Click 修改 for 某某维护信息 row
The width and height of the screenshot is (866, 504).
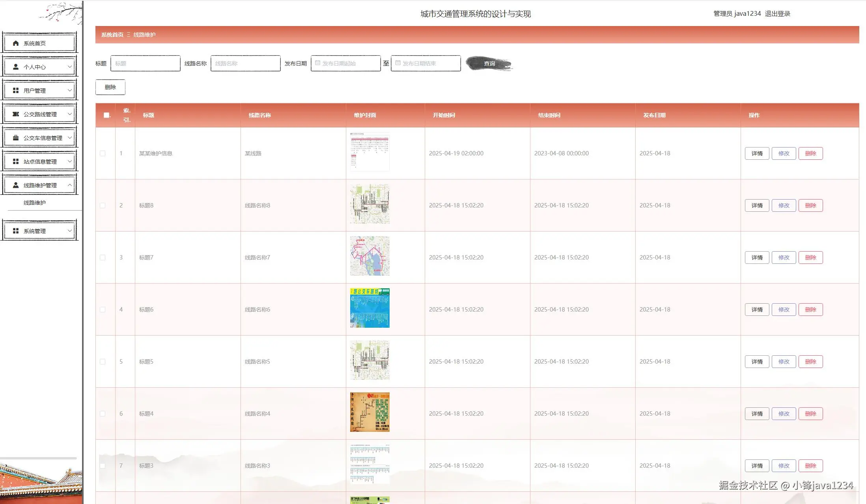pyautogui.click(x=784, y=153)
